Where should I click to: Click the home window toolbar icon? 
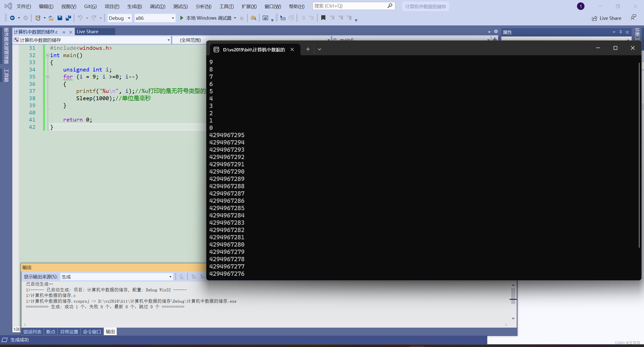pos(265,18)
